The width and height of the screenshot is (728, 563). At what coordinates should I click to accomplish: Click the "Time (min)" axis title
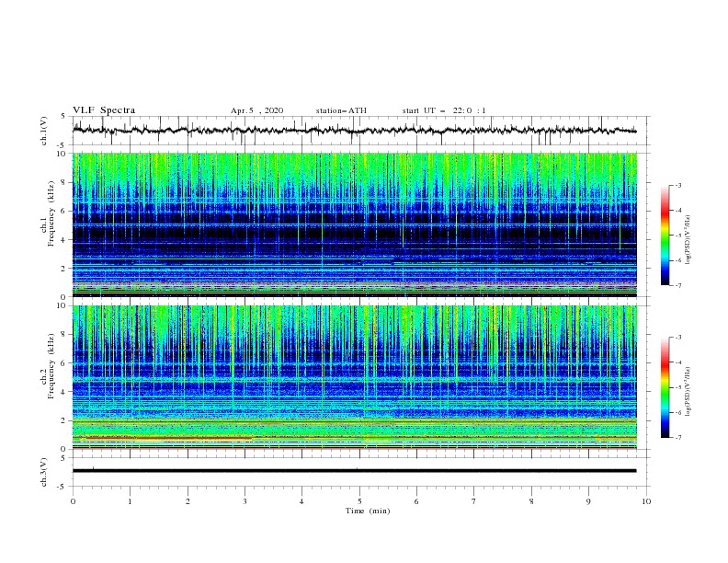tap(368, 511)
